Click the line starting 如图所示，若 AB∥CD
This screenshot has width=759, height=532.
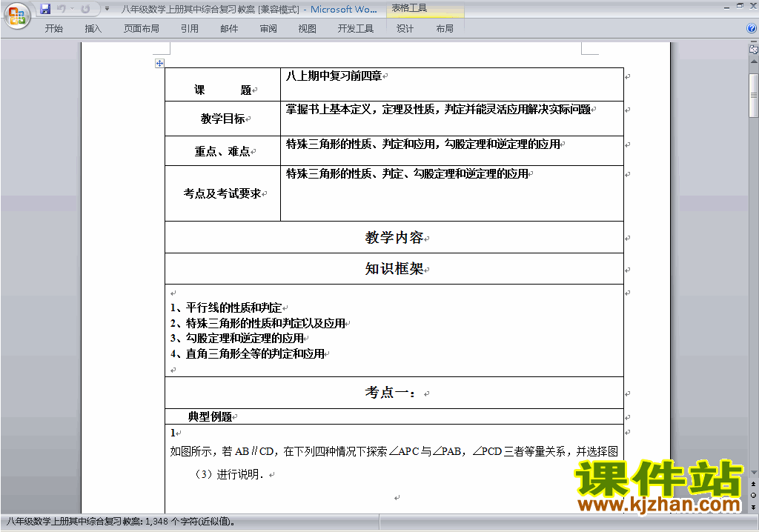(394, 452)
